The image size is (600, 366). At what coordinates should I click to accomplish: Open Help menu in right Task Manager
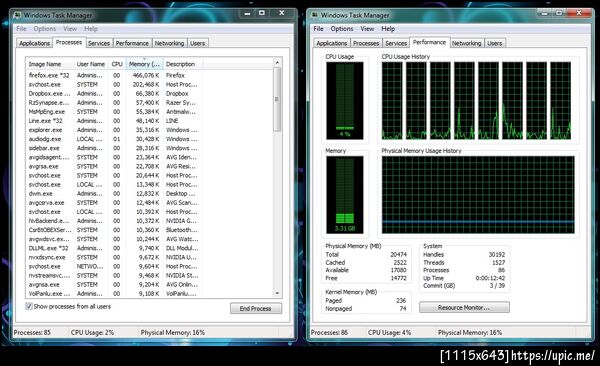click(x=388, y=29)
